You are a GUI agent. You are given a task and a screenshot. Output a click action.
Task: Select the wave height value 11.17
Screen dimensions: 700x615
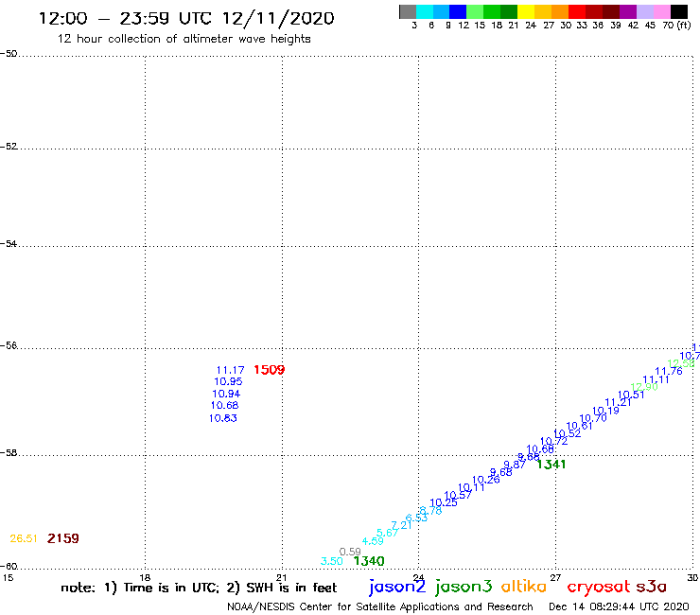pyautogui.click(x=231, y=370)
